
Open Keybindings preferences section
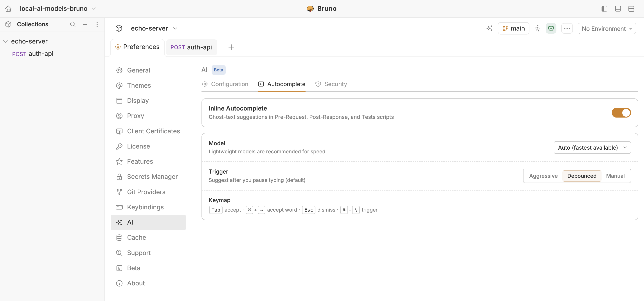(148, 207)
